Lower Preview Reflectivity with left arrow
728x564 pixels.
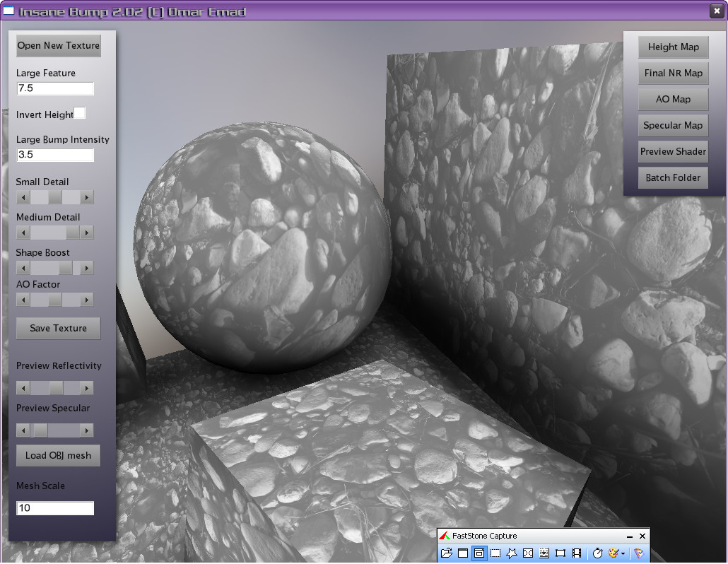coord(23,387)
